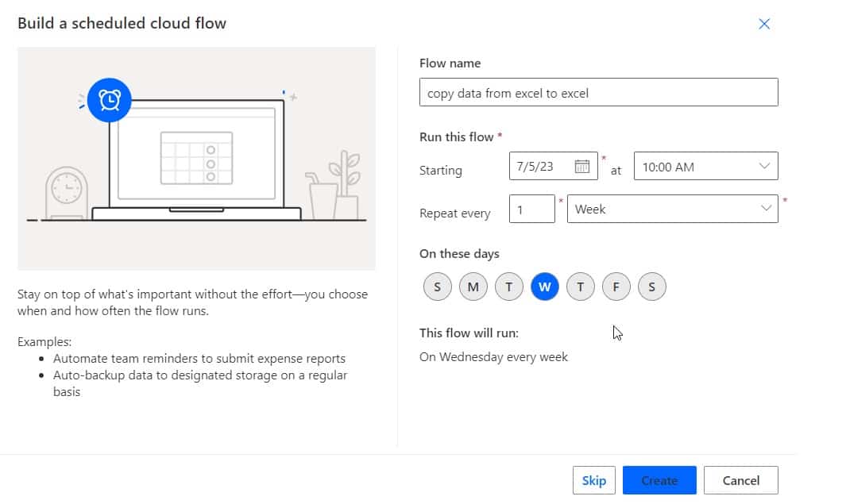The width and height of the screenshot is (846, 504).
Task: Click 'Auto-backup data' example text
Action: pyautogui.click(x=200, y=383)
